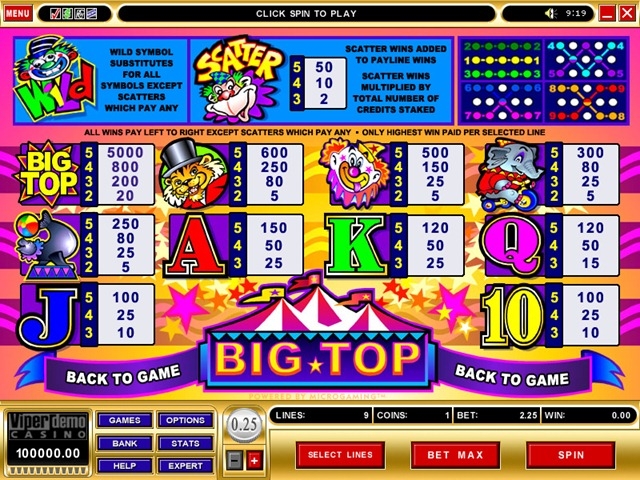
Task: Click the elephant on tricycle symbol
Action: pyautogui.click(x=514, y=175)
